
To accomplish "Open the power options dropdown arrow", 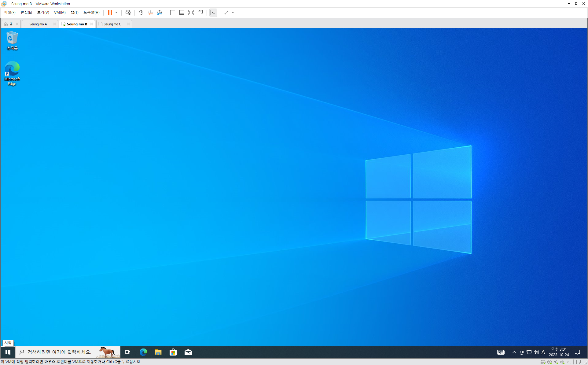I will tap(116, 13).
